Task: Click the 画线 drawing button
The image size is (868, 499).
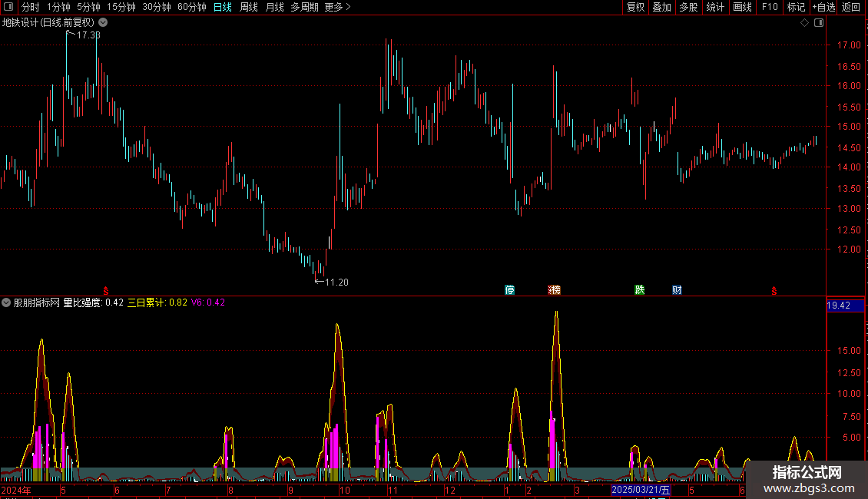Action: 742,7
